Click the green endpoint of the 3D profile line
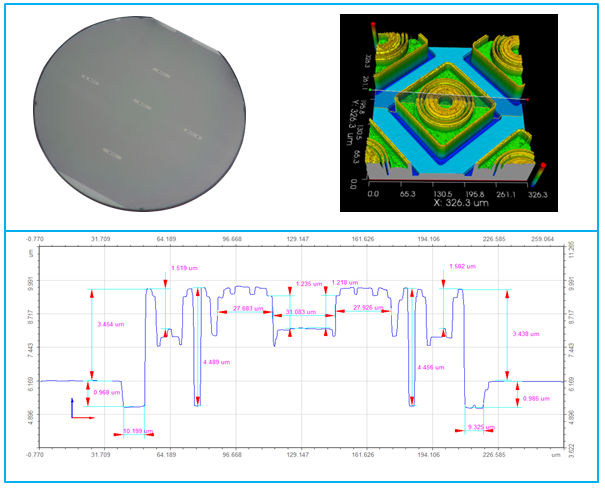The height and width of the screenshot is (490, 605). tap(369, 88)
